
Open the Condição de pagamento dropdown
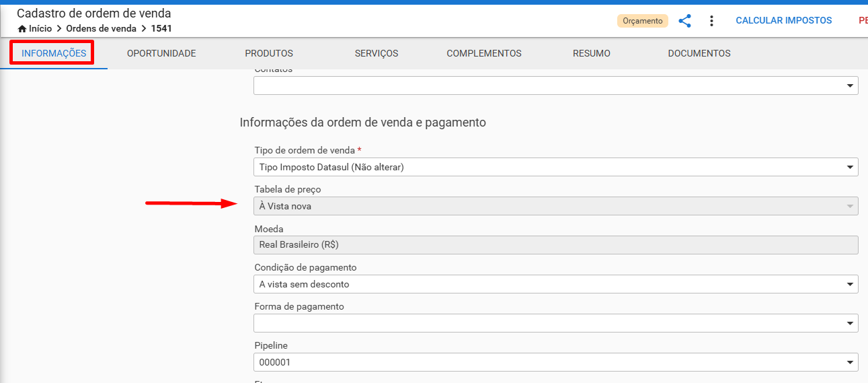tap(556, 284)
